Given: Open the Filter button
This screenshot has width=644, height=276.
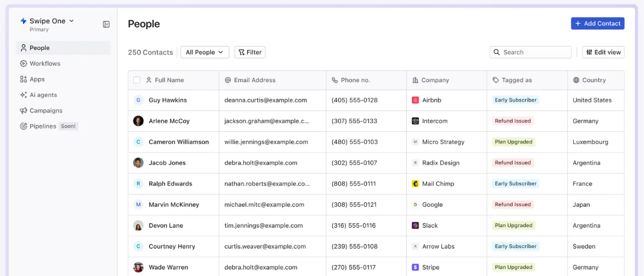Looking at the screenshot, I should click(x=250, y=52).
